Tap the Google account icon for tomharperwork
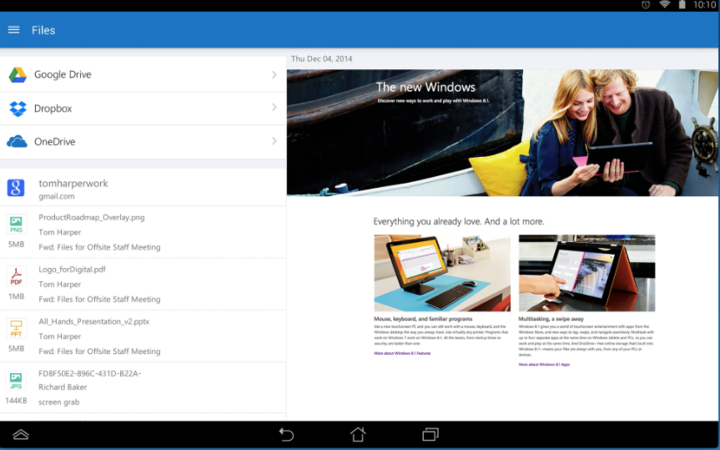Screen dimensions: 720x450 click(16, 188)
